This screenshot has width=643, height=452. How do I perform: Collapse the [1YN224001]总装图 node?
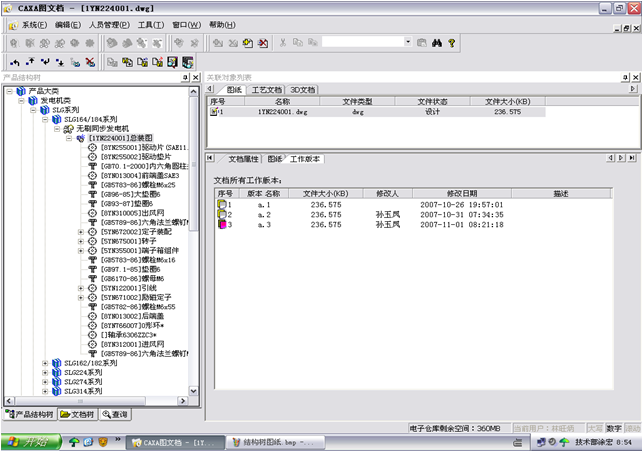69,138
